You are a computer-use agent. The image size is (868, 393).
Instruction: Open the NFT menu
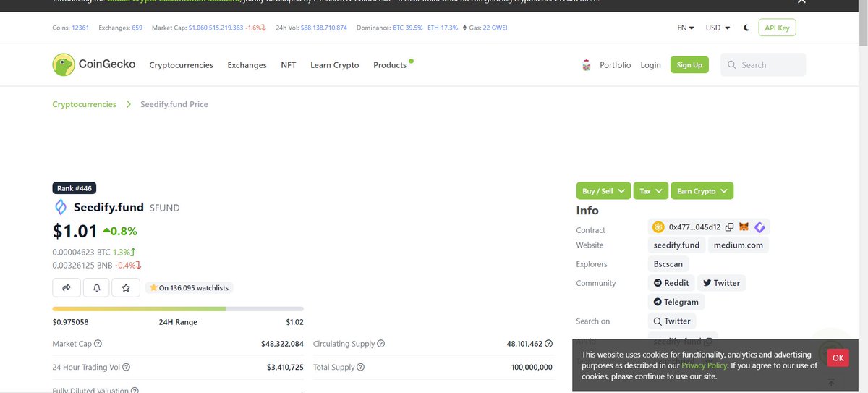pyautogui.click(x=289, y=65)
